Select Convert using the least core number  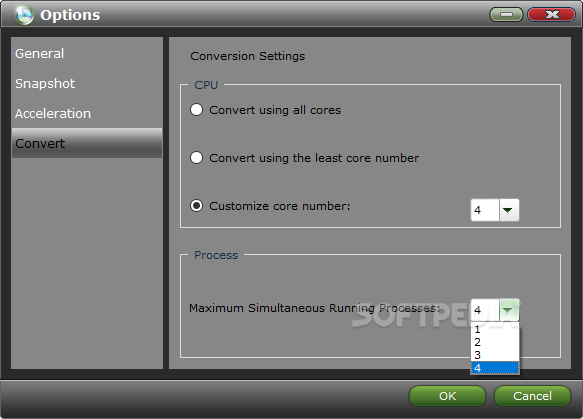coord(196,158)
